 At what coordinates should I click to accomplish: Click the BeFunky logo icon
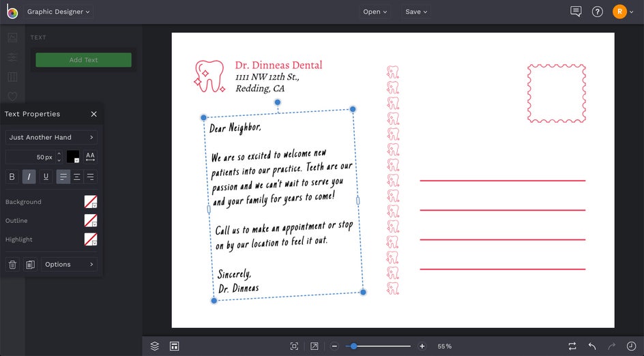coord(12,12)
